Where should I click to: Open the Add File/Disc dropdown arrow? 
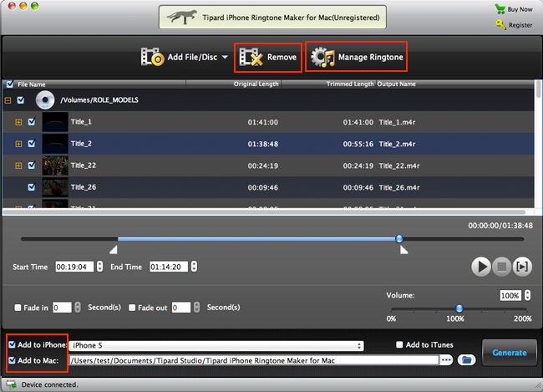(225, 57)
